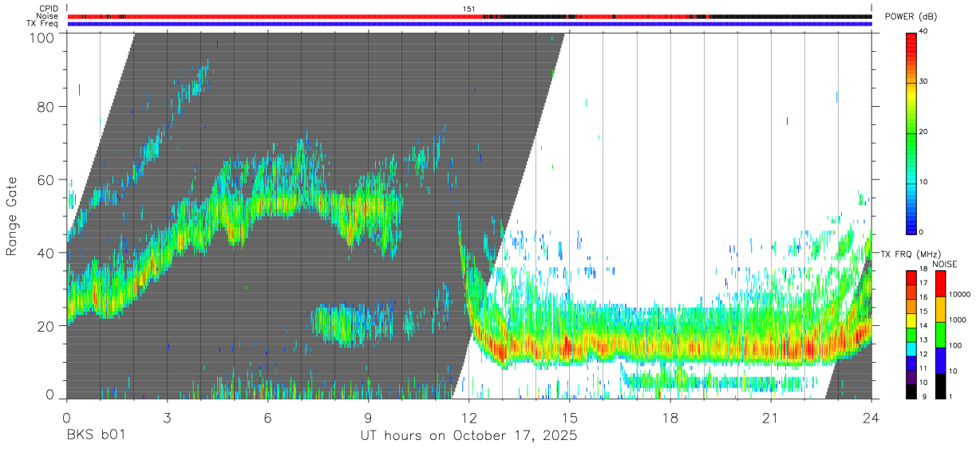Click the range gate tick label 60

tap(45, 180)
